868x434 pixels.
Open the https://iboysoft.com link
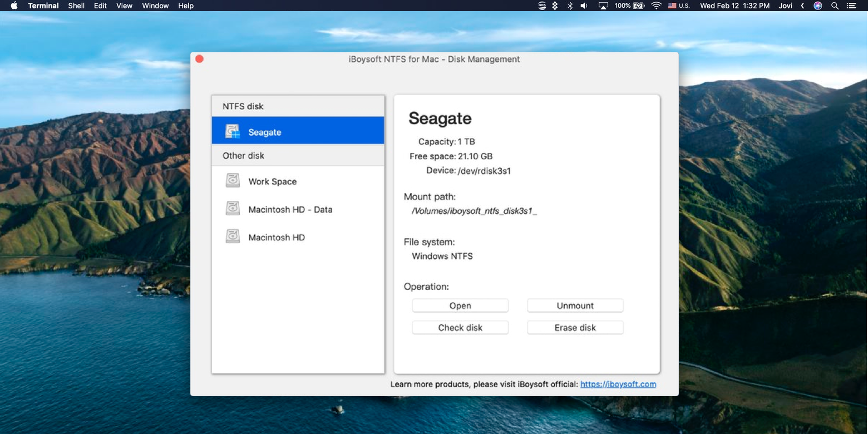pyautogui.click(x=618, y=384)
